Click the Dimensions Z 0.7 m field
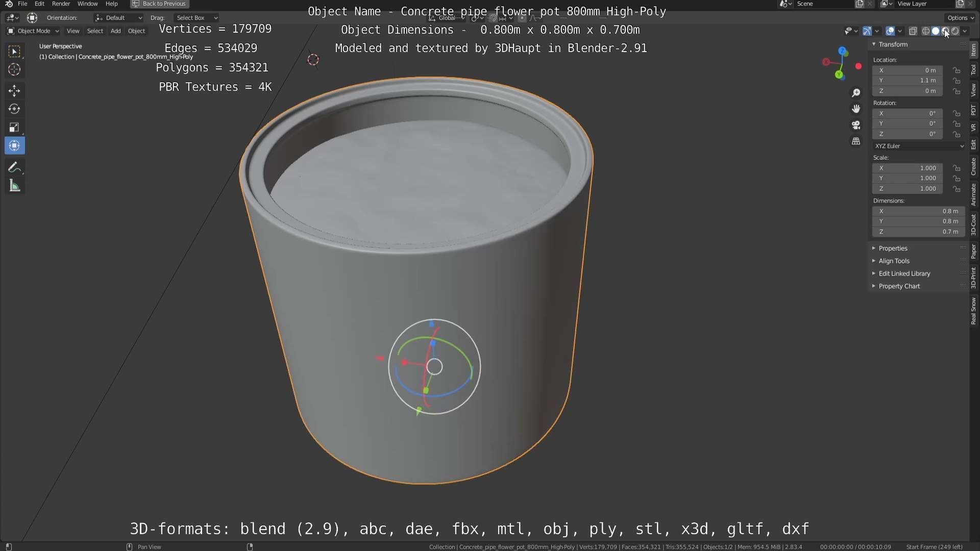 coord(919,232)
